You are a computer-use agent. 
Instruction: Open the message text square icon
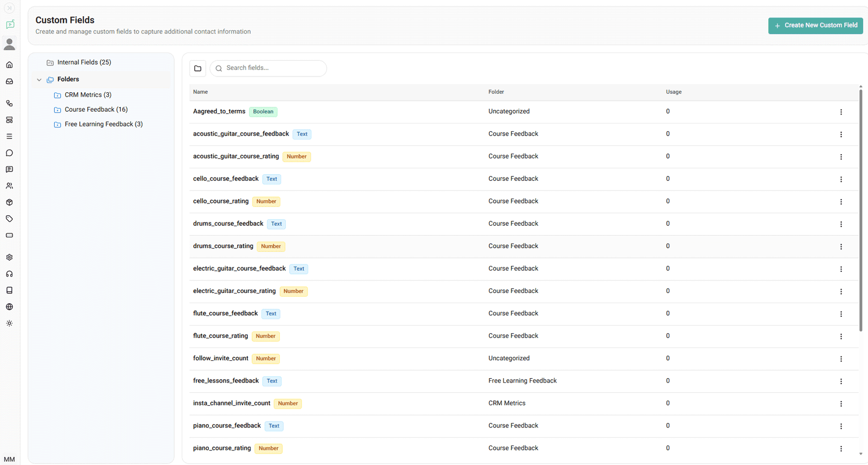(x=9, y=169)
